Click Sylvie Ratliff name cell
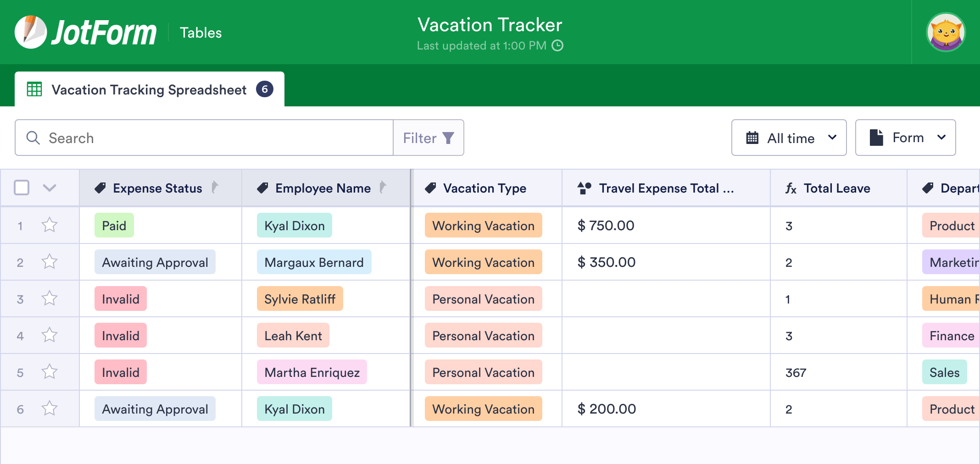 pos(300,298)
